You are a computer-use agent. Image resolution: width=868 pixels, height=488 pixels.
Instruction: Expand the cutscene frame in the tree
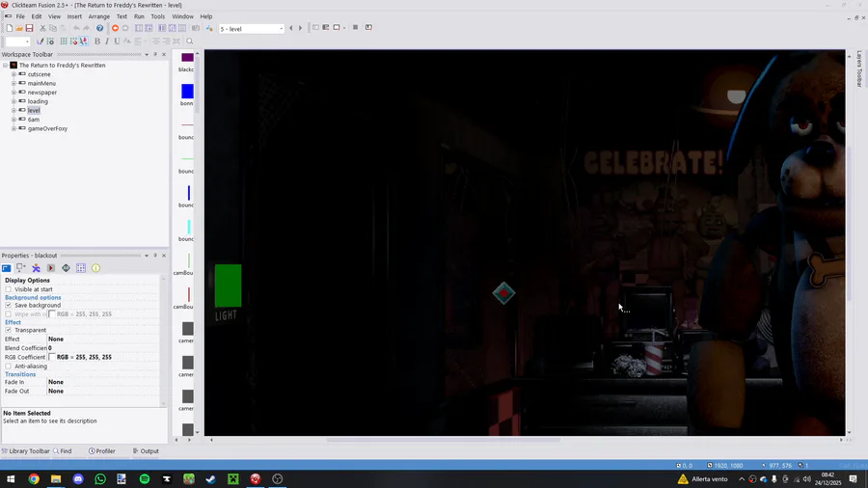coord(14,74)
